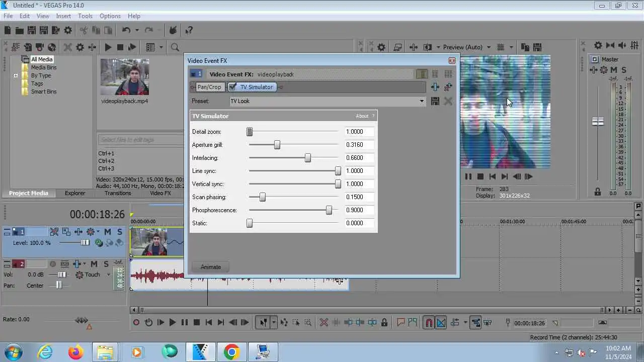This screenshot has height=362, width=644.
Task: Open Split Screen View in preview toolbar
Action: (428, 47)
